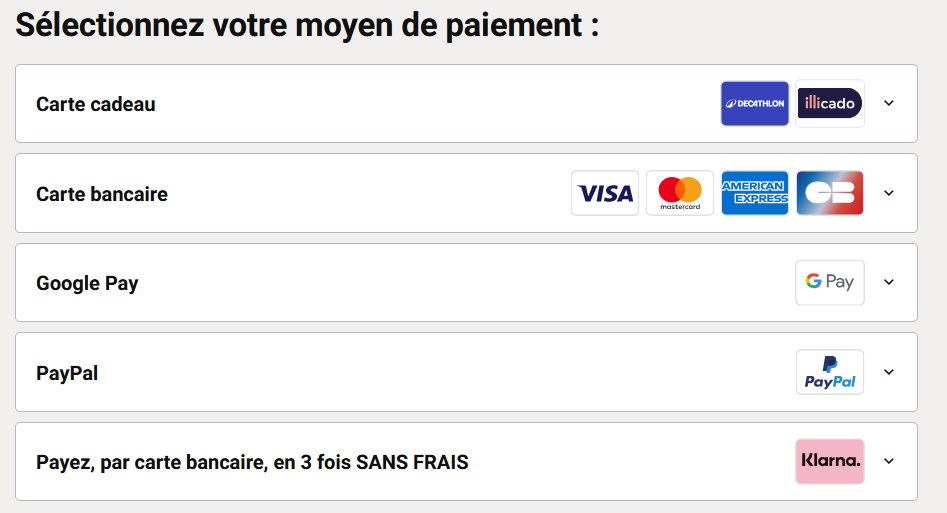Click the 'Sélectionnez votre moyen de paiement' heading
The image size is (947, 513).
307,25
